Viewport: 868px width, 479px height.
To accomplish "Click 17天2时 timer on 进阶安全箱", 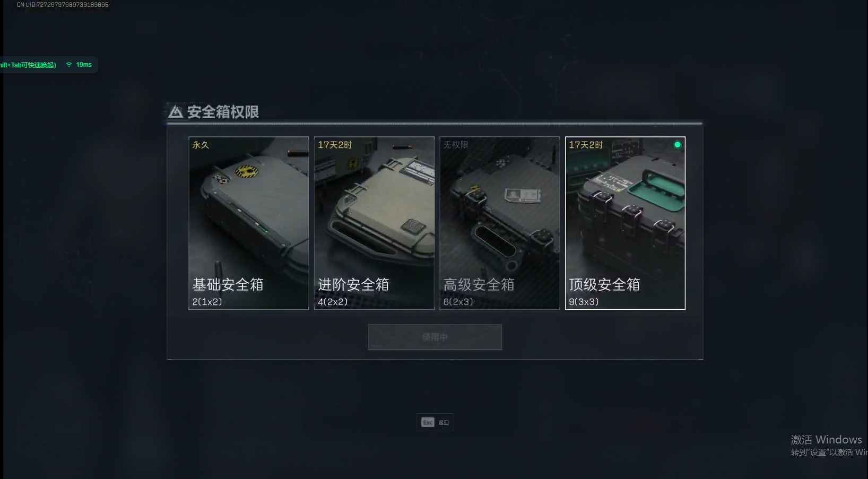I will (x=335, y=145).
